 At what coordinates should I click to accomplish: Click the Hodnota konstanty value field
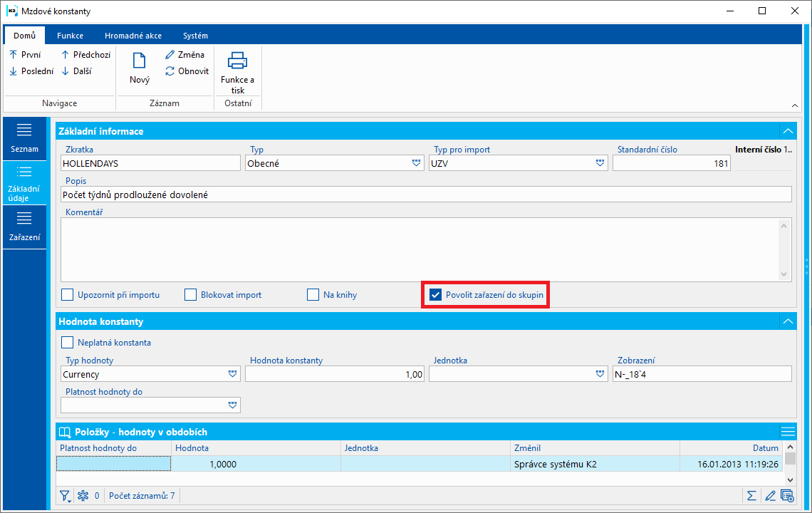[x=335, y=374]
